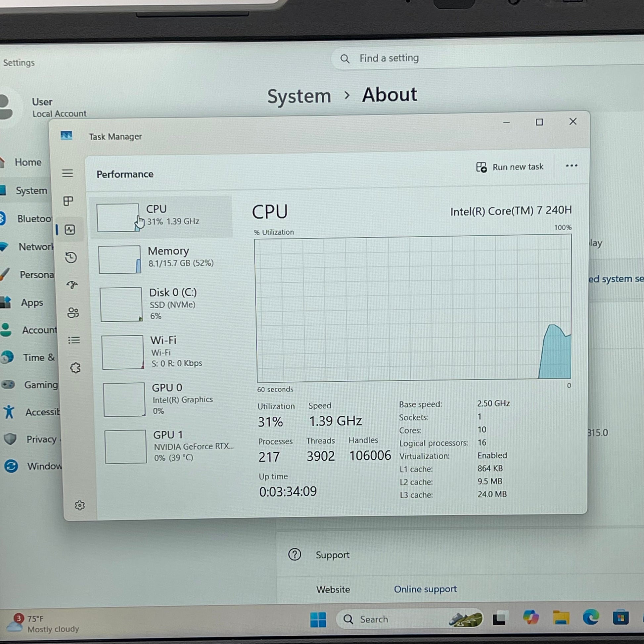This screenshot has width=644, height=644.
Task: Open Task View on the taskbar
Action: [x=500, y=618]
